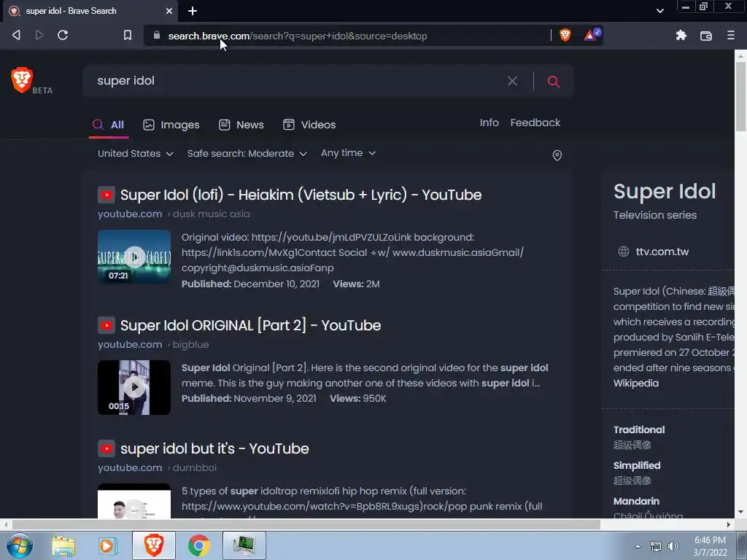
Task: Open the monitor application taskbar icon
Action: [244, 545]
